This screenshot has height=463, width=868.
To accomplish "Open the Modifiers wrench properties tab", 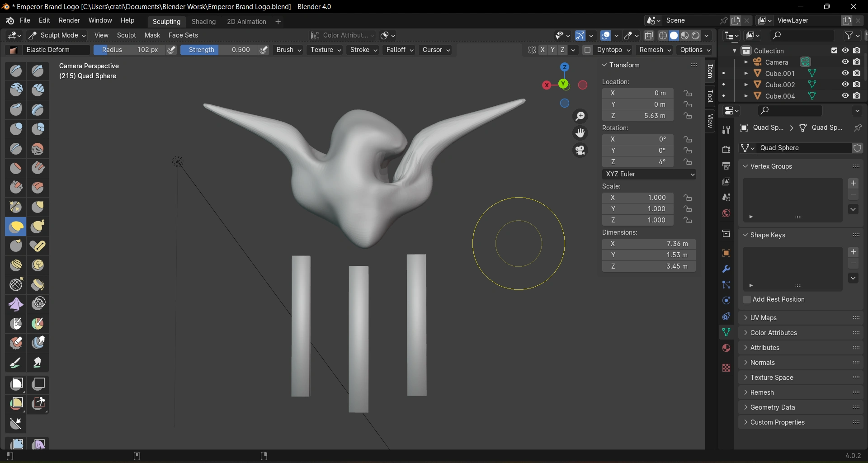I will click(x=726, y=269).
